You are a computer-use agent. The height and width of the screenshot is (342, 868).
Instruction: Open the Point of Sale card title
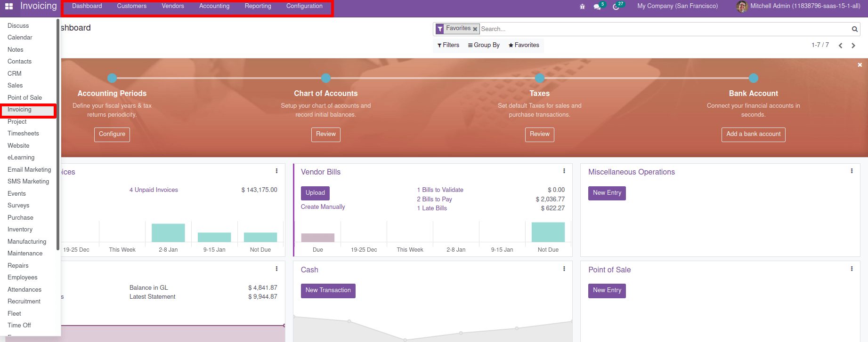tap(609, 270)
